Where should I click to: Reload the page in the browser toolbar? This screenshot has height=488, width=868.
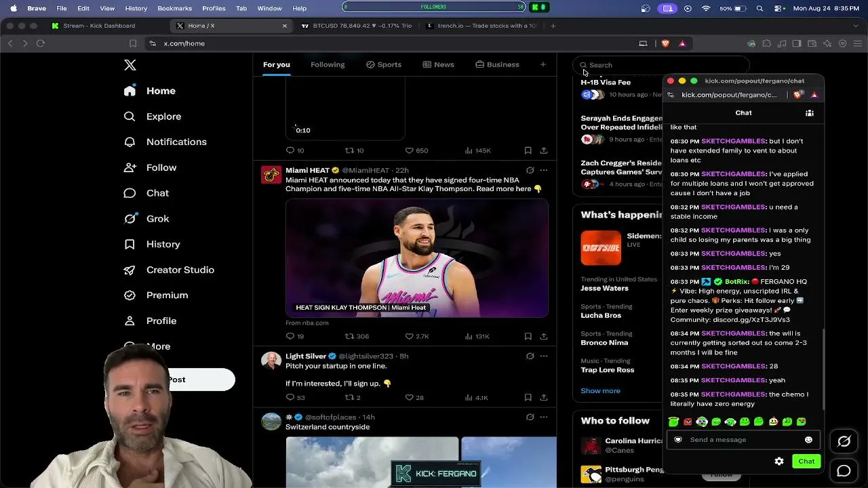41,43
